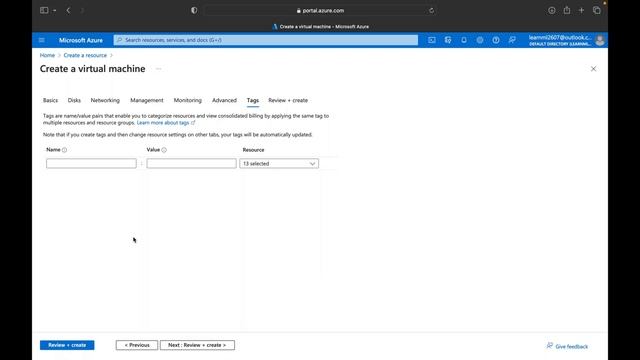Viewport: 640px width, 360px height.
Task: Switch to the Review + create tab
Action: (x=288, y=100)
